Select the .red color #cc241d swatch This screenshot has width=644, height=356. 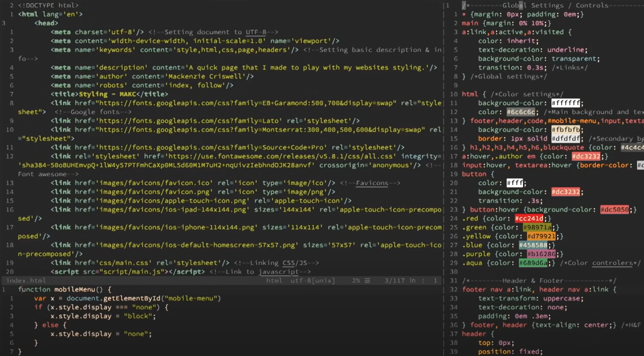pyautogui.click(x=529, y=218)
